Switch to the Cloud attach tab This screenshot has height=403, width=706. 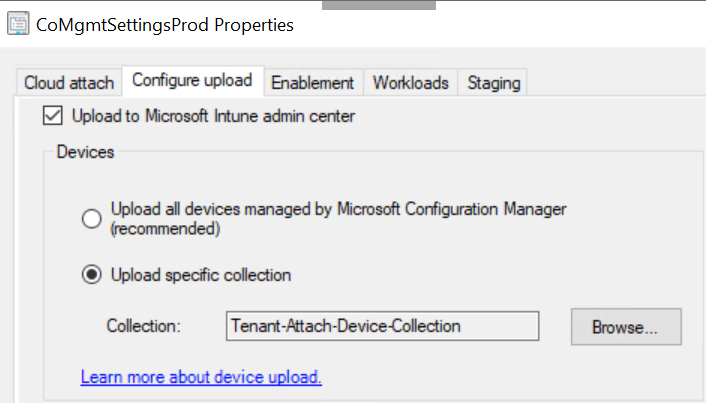pos(69,82)
